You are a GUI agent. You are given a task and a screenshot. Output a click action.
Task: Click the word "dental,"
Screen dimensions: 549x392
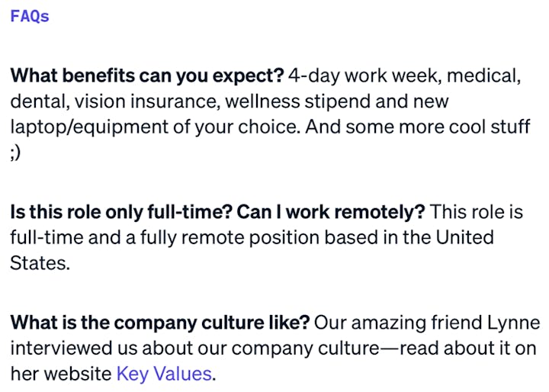tap(36, 101)
